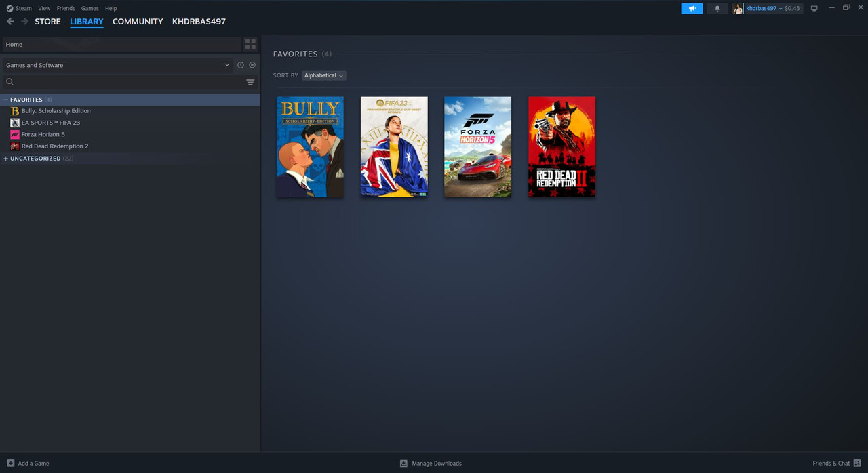Open the khdrbas497 account dropdown
The width and height of the screenshot is (868, 473).
(764, 8)
